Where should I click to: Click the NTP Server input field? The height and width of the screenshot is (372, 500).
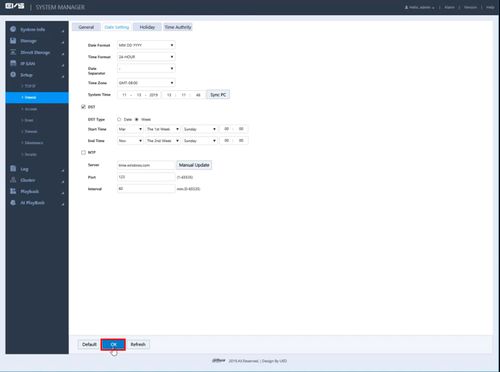pos(146,165)
